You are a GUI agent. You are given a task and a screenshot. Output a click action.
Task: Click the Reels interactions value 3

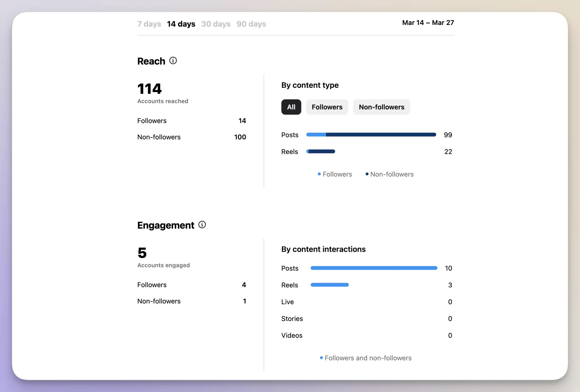450,285
